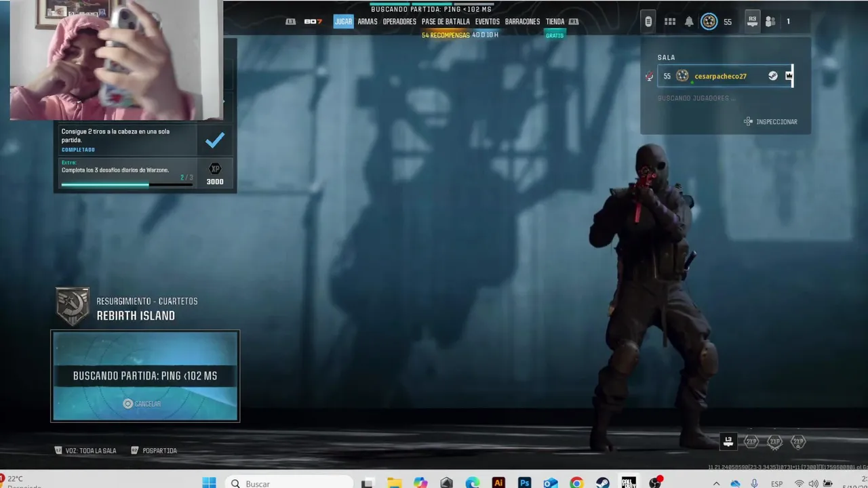The image size is (868, 488).
Task: Open the PASE DE BATALLA tab
Action: pyautogui.click(x=446, y=22)
